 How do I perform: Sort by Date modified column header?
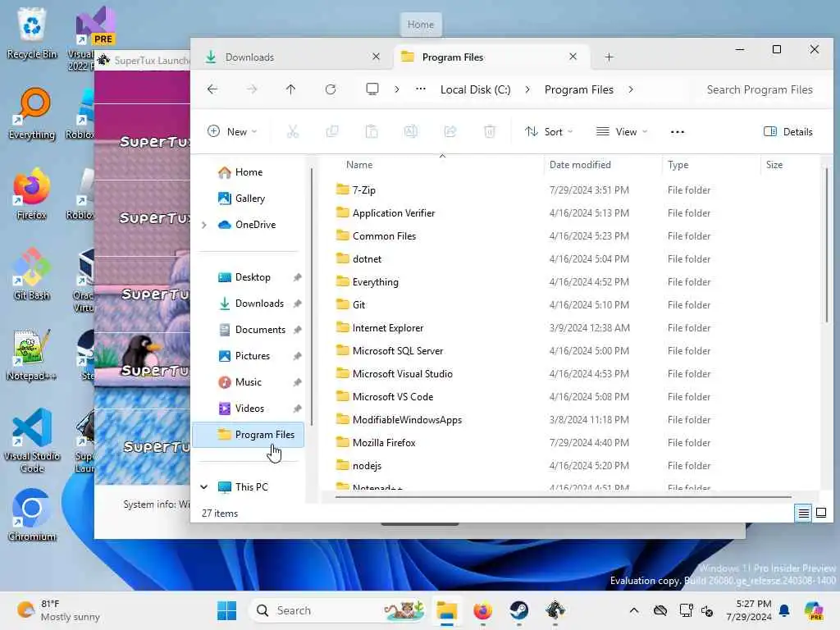point(580,165)
